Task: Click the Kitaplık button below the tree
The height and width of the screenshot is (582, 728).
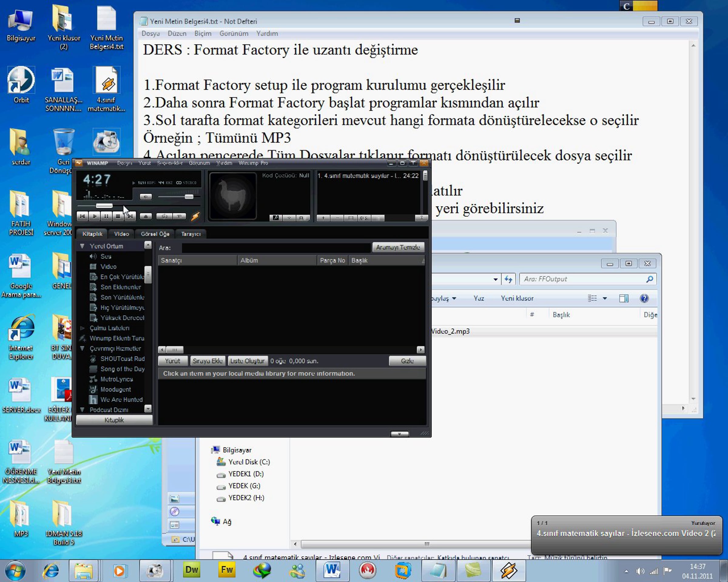Action: tap(114, 420)
